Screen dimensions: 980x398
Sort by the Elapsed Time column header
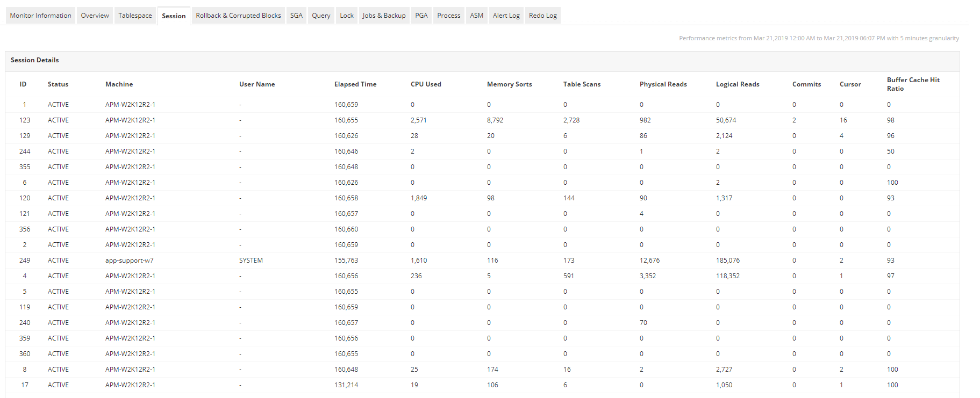[355, 84]
